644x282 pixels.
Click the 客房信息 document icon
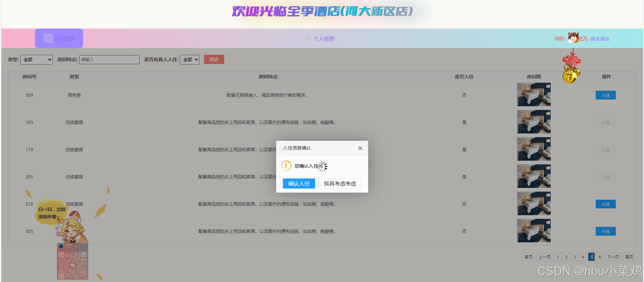(x=48, y=38)
